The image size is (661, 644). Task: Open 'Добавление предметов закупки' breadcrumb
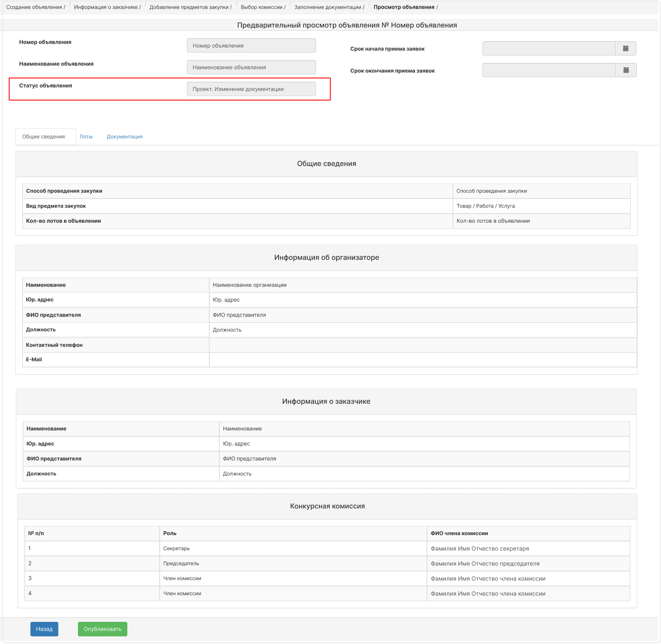(x=189, y=7)
